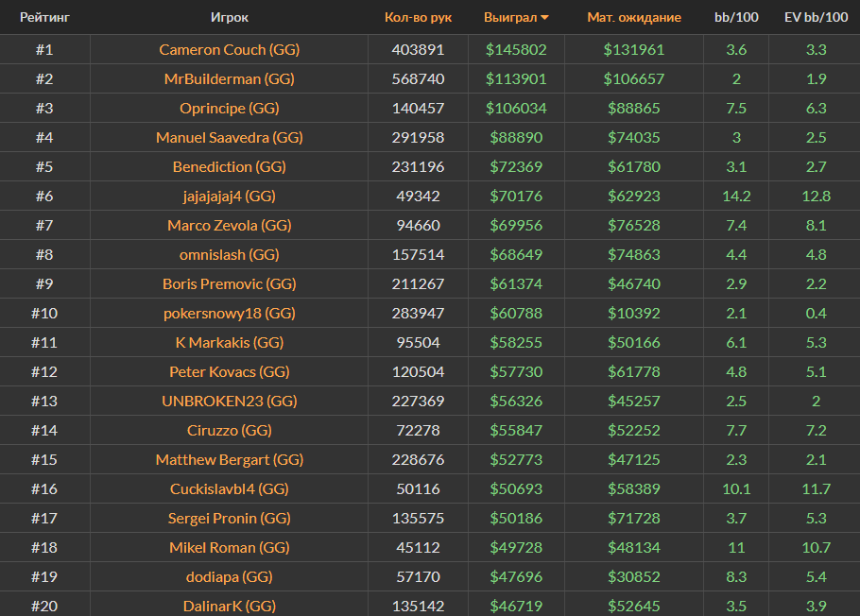Click the Выиграл column header
This screenshot has height=616, width=860.
pyautogui.click(x=510, y=17)
